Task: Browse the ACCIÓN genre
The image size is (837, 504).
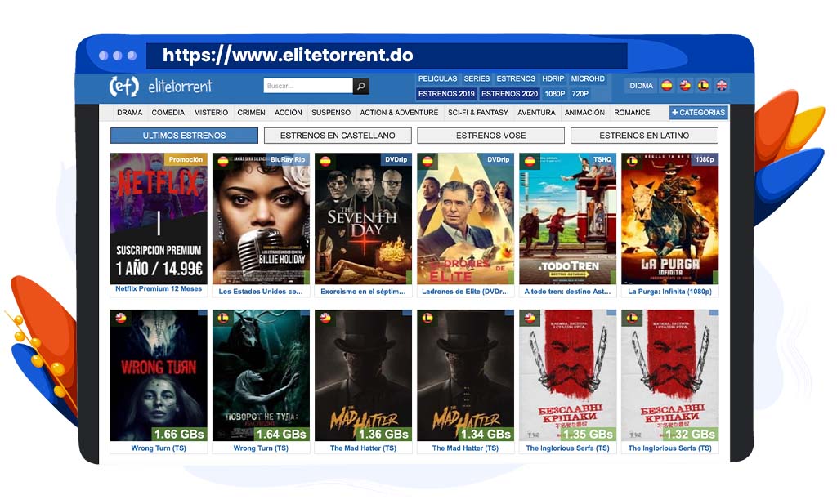Action: (x=289, y=113)
